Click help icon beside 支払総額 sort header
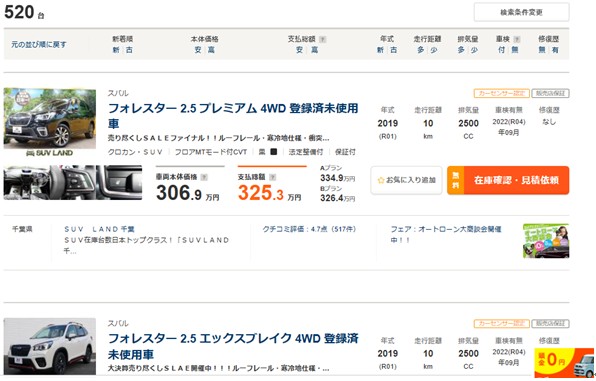This screenshot has height=381, width=596. click(x=322, y=39)
